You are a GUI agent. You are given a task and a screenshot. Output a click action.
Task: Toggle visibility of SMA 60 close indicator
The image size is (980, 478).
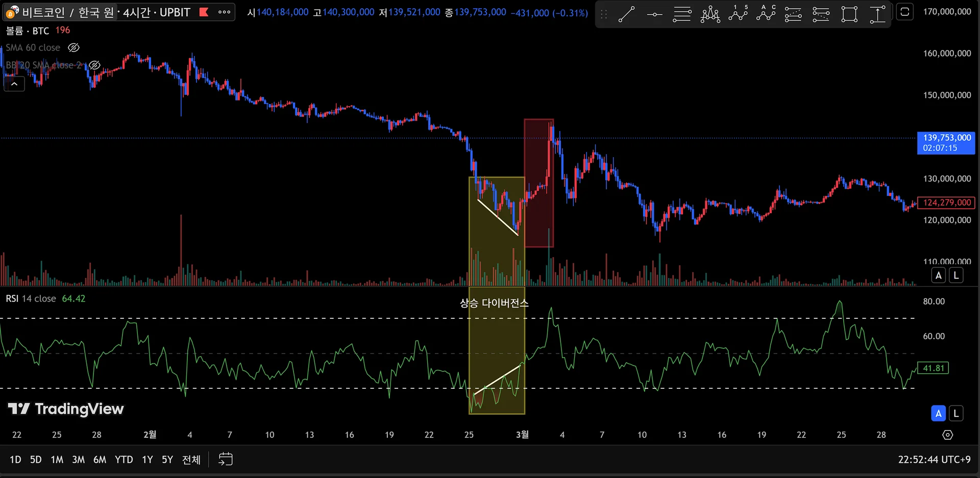(x=74, y=47)
